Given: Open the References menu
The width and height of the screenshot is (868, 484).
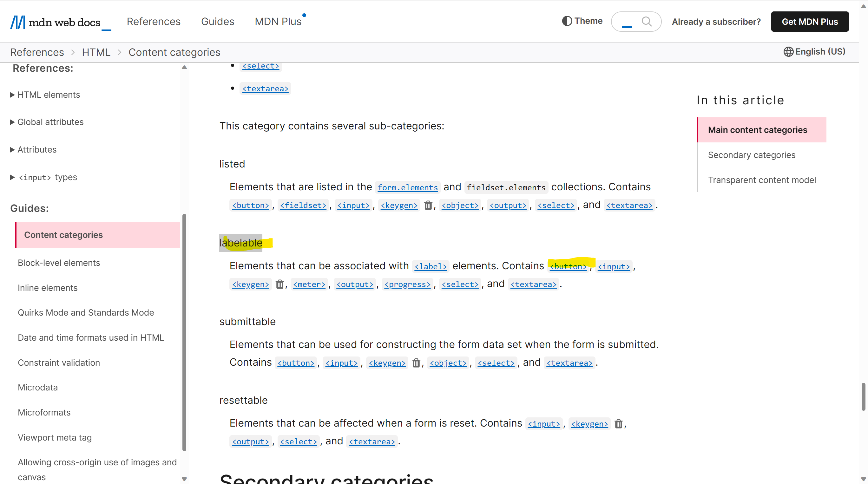Looking at the screenshot, I should pyautogui.click(x=154, y=21).
